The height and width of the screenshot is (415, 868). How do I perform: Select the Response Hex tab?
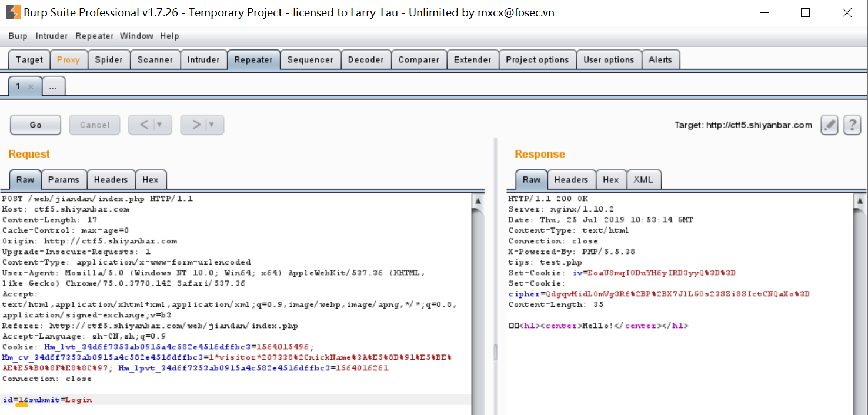click(611, 180)
